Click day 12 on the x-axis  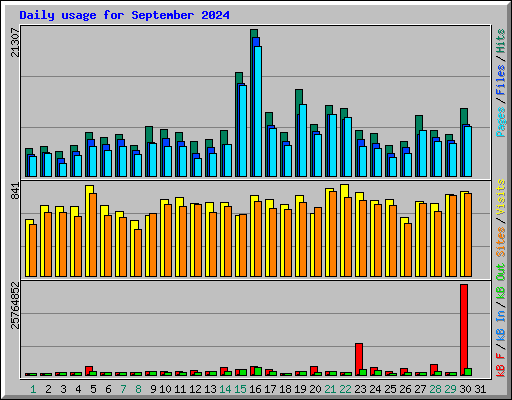click(195, 389)
